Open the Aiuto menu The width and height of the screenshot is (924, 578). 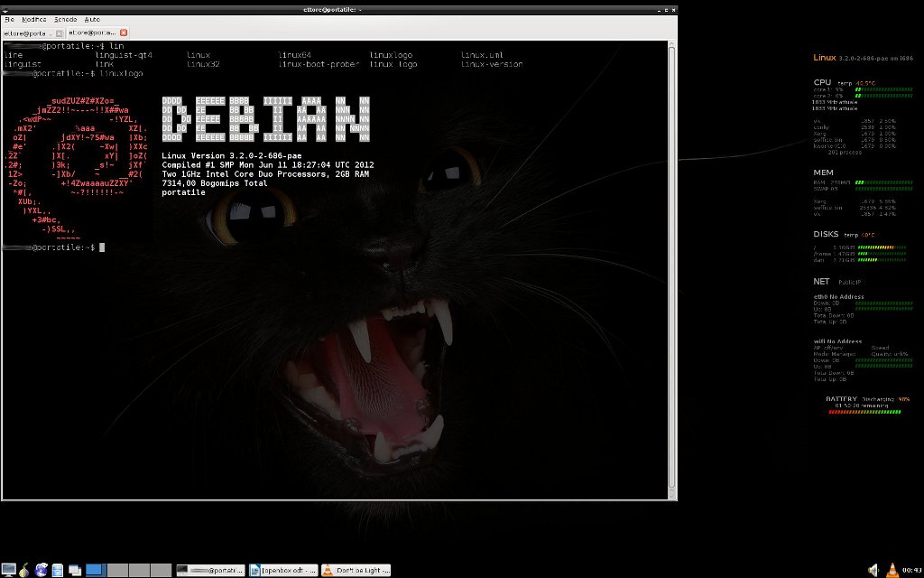click(x=92, y=19)
